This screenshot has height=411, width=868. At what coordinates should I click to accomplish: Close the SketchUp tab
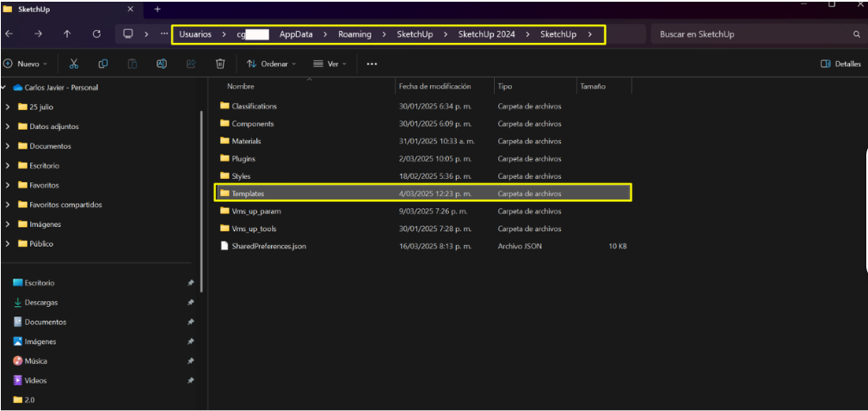coord(131,9)
